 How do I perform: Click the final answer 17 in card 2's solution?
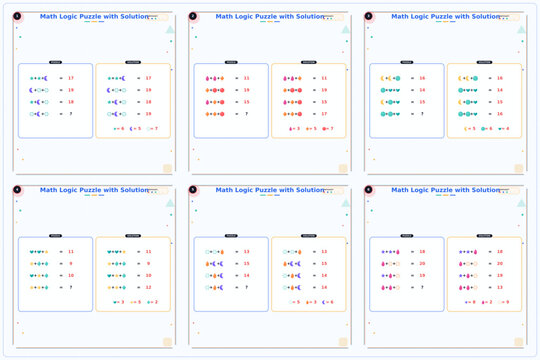324,114
